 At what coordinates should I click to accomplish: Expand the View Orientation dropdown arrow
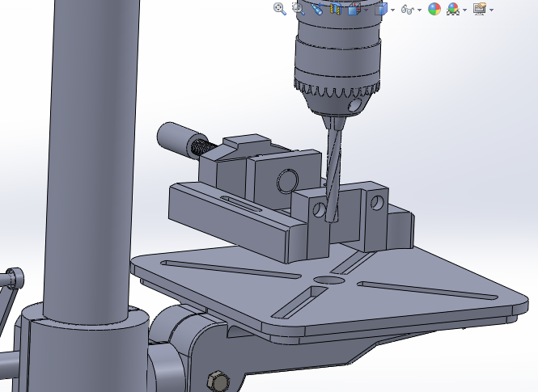click(366, 10)
